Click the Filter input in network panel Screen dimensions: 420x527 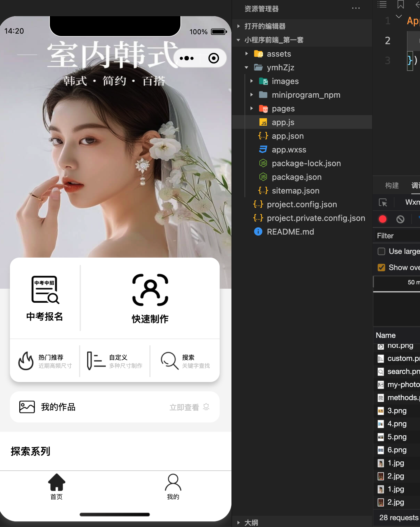click(x=397, y=236)
